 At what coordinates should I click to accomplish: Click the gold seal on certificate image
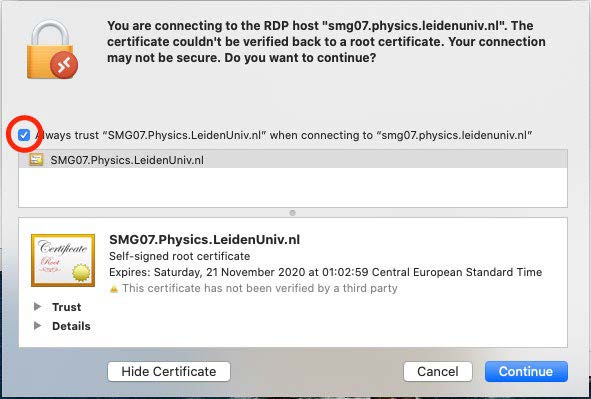81,272
